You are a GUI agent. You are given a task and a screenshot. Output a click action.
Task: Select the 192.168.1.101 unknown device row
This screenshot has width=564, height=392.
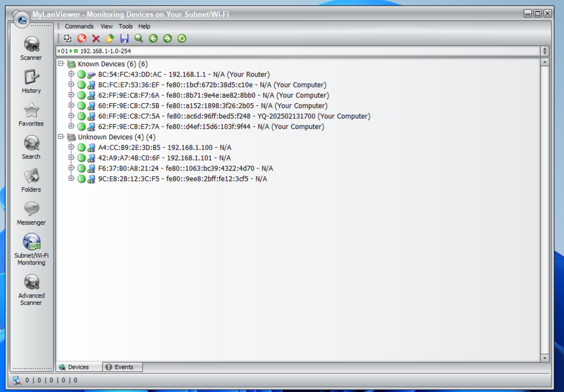coord(164,158)
